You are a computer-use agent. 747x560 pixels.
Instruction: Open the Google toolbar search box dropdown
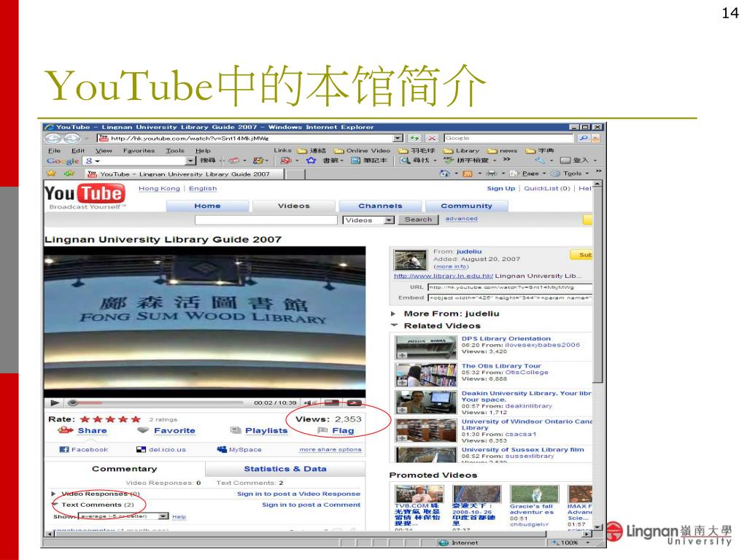click(x=190, y=161)
